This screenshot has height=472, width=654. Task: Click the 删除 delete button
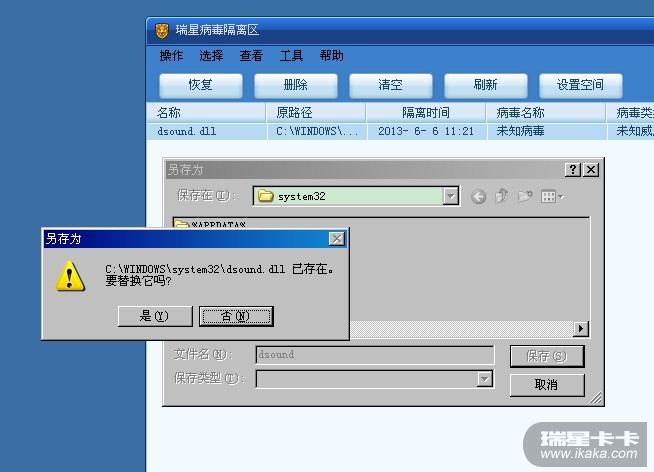(x=296, y=85)
